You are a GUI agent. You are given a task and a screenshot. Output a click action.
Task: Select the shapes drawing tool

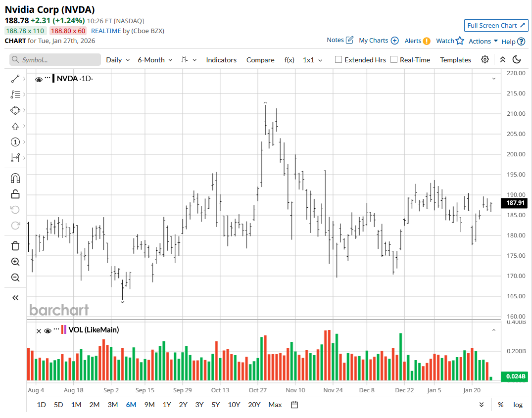15,110
